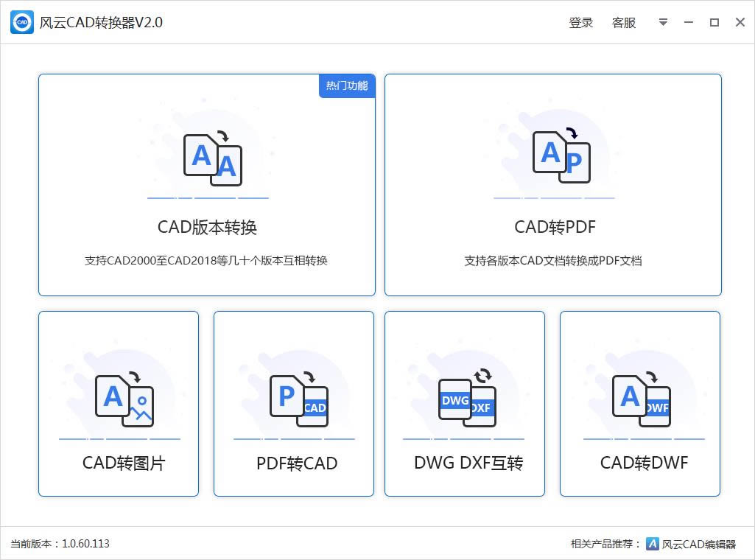Click the DWG DXF互转 icon

point(467,398)
